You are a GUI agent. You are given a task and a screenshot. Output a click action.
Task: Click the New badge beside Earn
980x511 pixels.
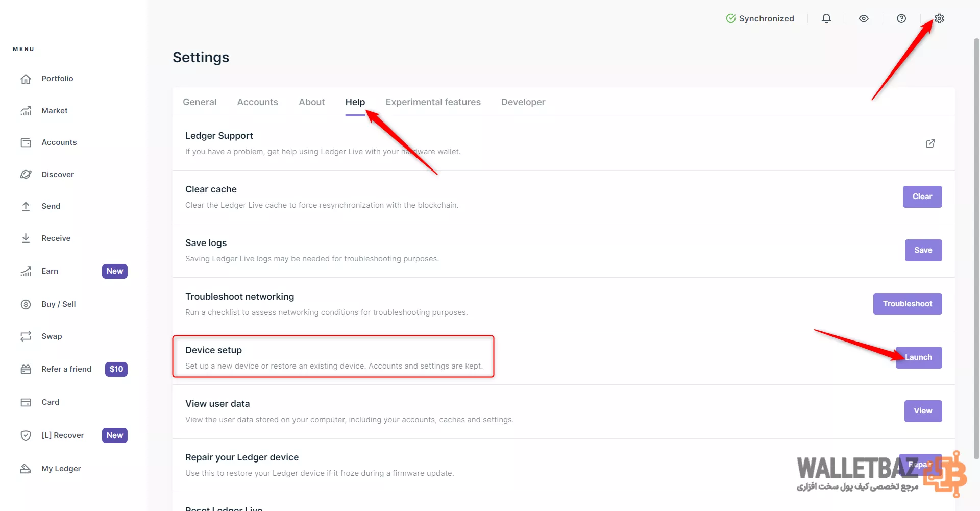tap(115, 271)
